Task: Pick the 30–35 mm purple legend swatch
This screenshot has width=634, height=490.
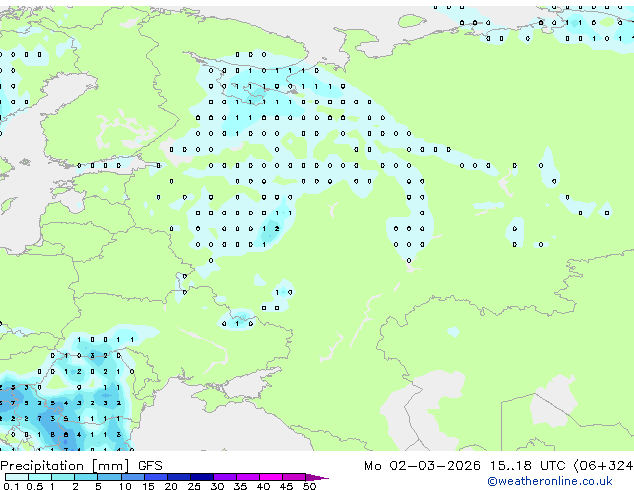Action: (x=225, y=477)
